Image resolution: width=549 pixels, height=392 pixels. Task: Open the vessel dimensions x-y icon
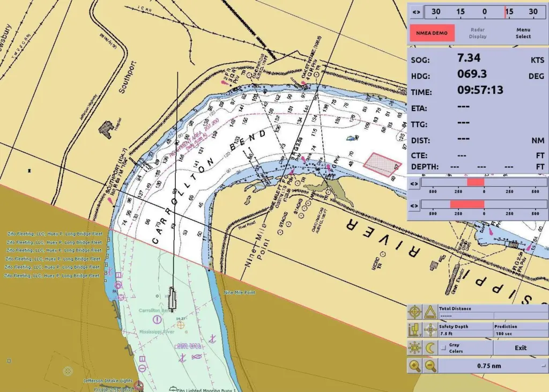(x=414, y=330)
